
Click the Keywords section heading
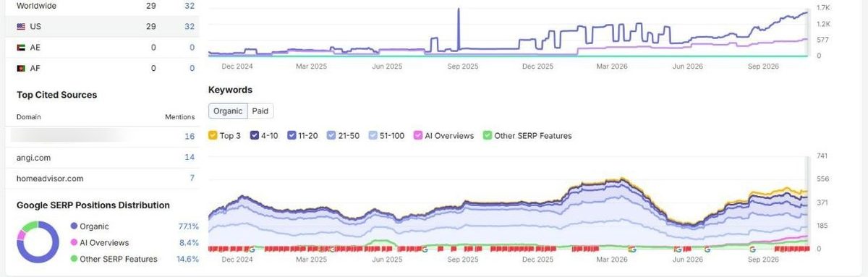click(230, 90)
